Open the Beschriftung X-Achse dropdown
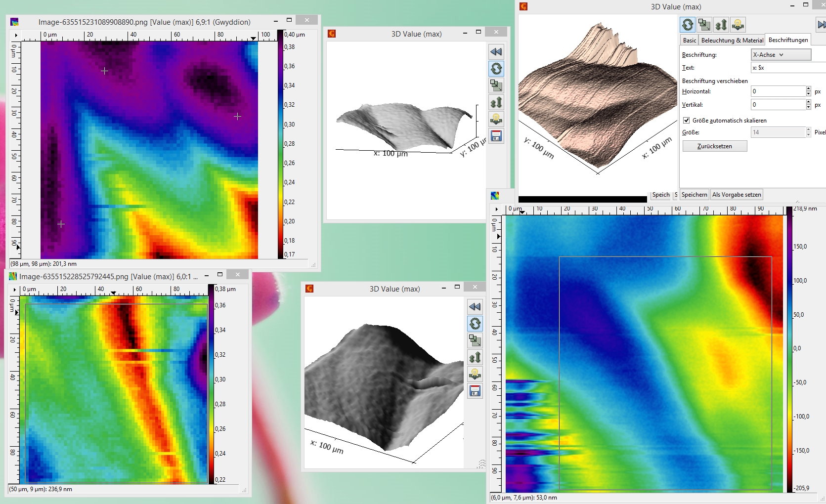 click(x=781, y=55)
